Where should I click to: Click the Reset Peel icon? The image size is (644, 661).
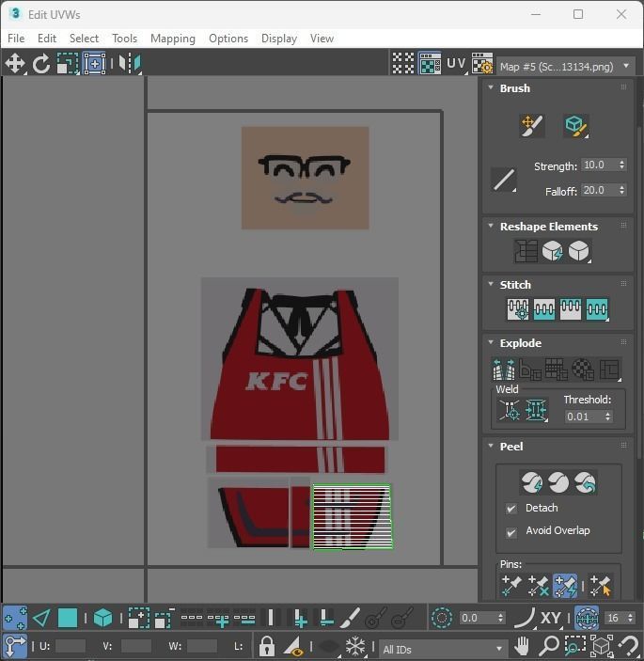[x=586, y=482]
